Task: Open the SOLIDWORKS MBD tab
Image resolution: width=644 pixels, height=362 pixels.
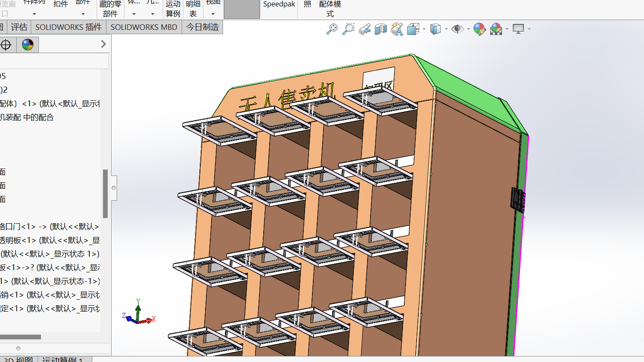Action: [x=144, y=27]
